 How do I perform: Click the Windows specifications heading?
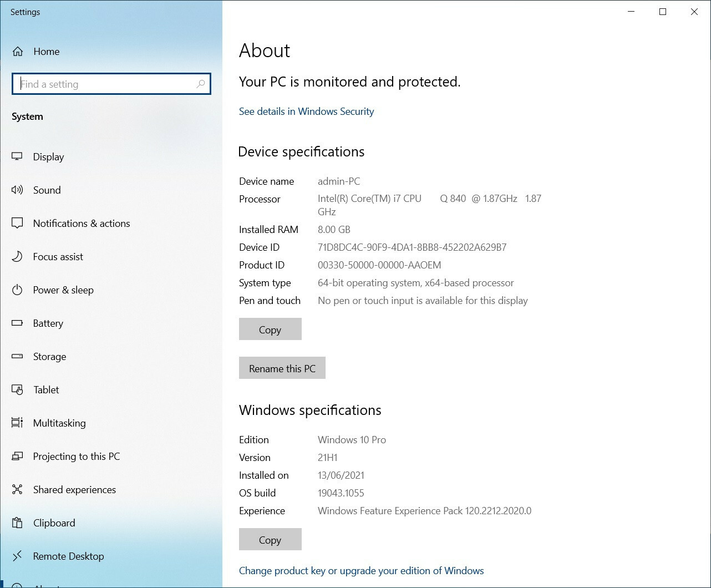click(310, 410)
